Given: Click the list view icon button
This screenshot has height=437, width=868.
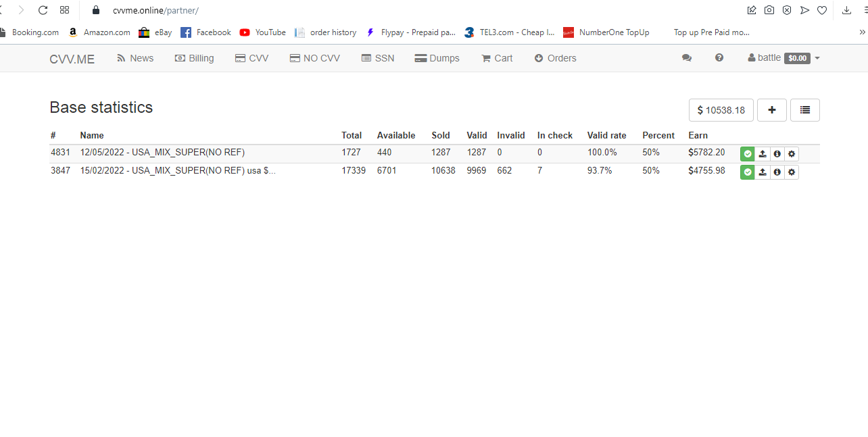Looking at the screenshot, I should coord(805,110).
